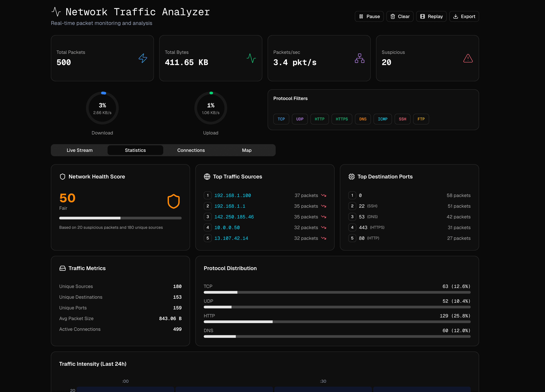545x392 pixels.
Task: Click the trend arrow next to 37 packets
Action: (324, 195)
